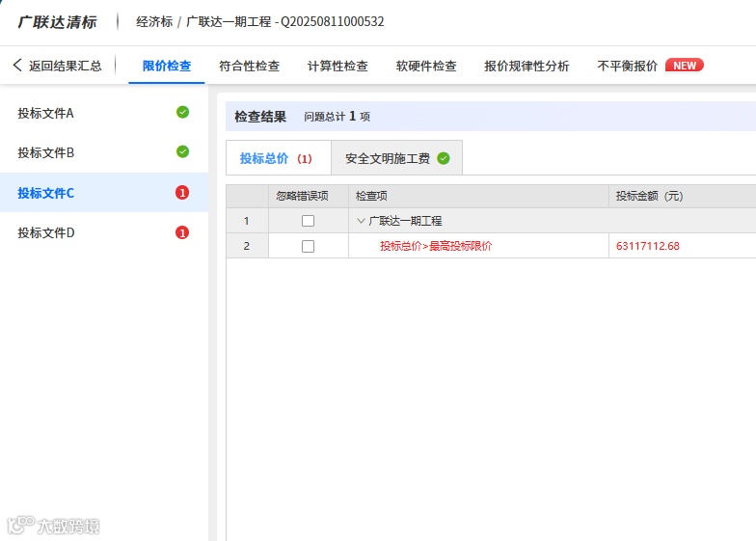Image resolution: width=756 pixels, height=541 pixels.
Task: Click green check icon for 投标文件B
Action: tap(183, 152)
